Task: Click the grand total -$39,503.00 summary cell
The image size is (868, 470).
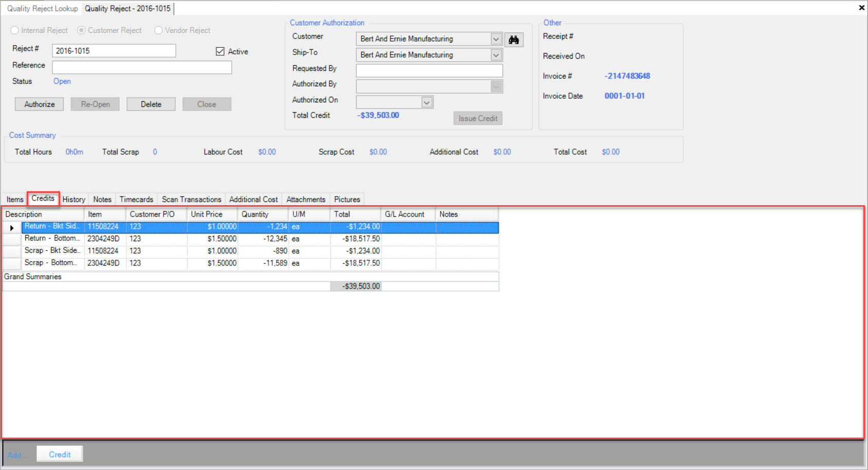Action: tap(356, 286)
